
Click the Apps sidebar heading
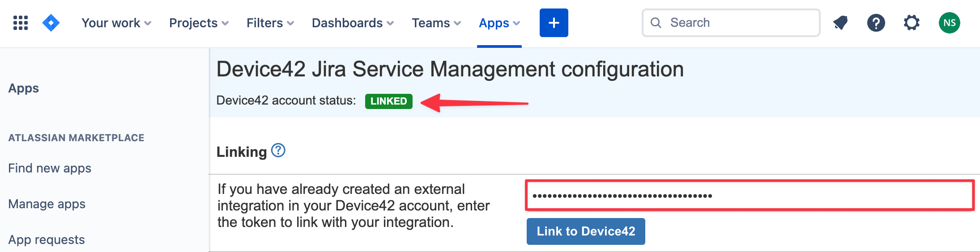pyautogui.click(x=24, y=88)
